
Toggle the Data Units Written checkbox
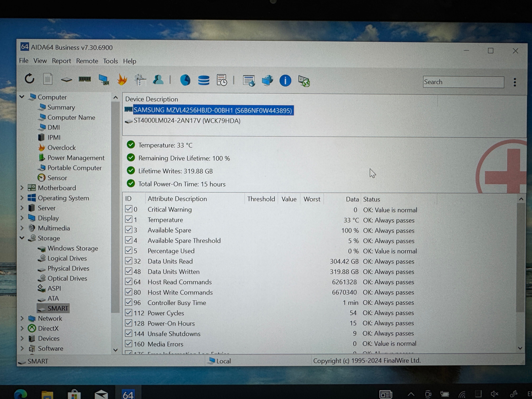coord(129,271)
